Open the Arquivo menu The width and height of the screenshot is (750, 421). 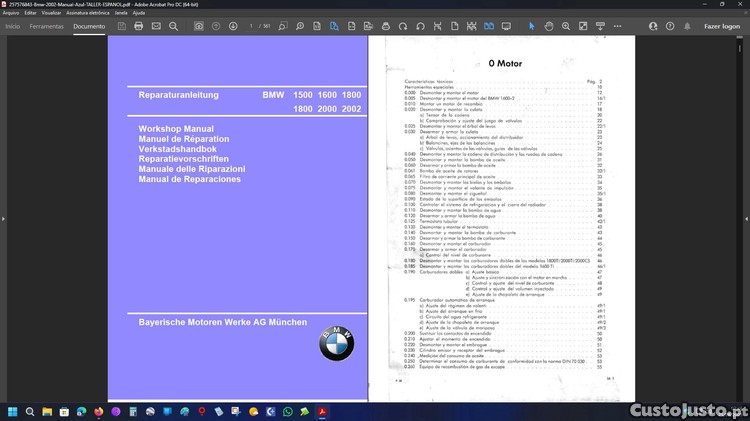[x=11, y=13]
